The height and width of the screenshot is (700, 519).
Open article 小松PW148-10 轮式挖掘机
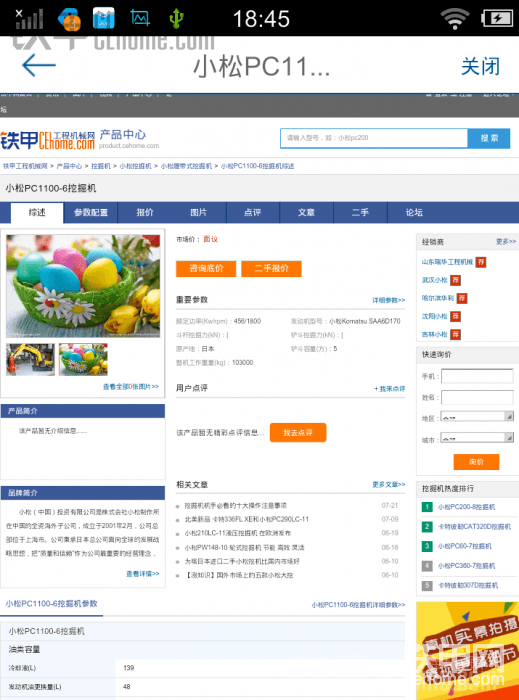pyautogui.click(x=245, y=547)
